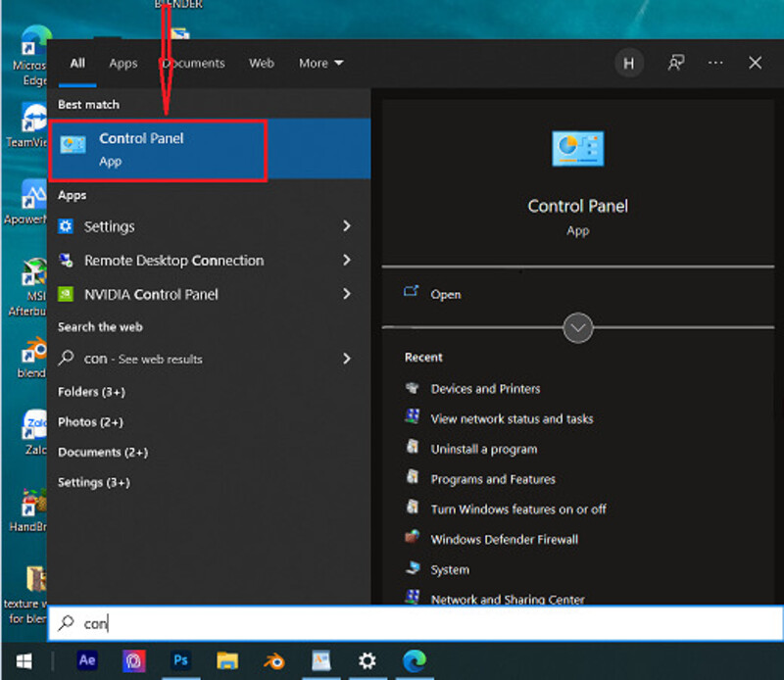Open File Explorer from the taskbar
784x680 pixels.
227,661
